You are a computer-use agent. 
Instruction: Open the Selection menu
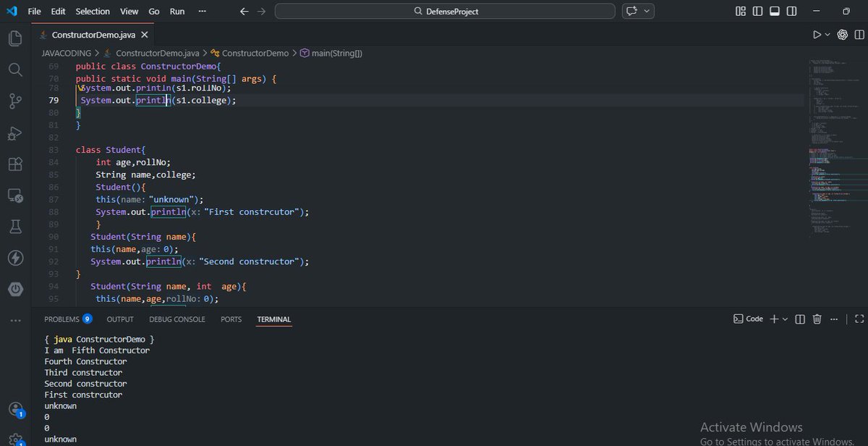pyautogui.click(x=93, y=12)
